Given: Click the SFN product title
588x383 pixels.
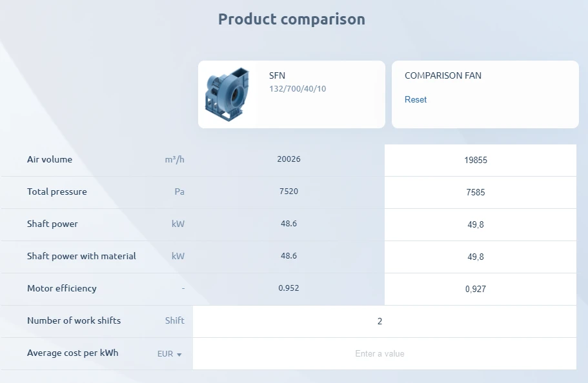Looking at the screenshot, I should 277,75.
